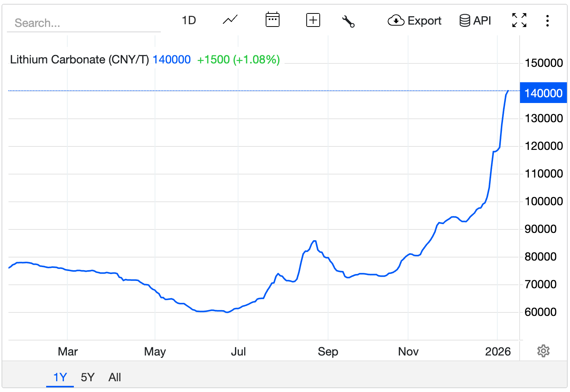This screenshot has height=392, width=570.
Task: Click the Search input field
Action: tap(83, 23)
